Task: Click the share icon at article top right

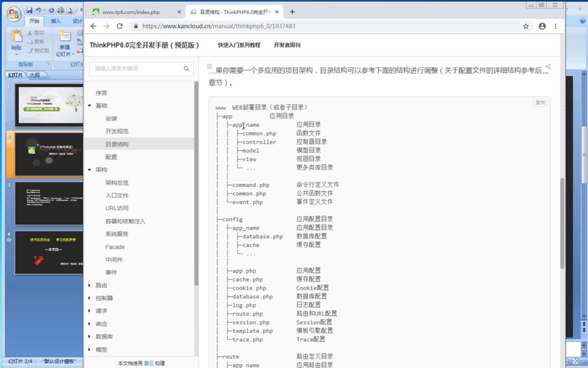Action: (548, 67)
